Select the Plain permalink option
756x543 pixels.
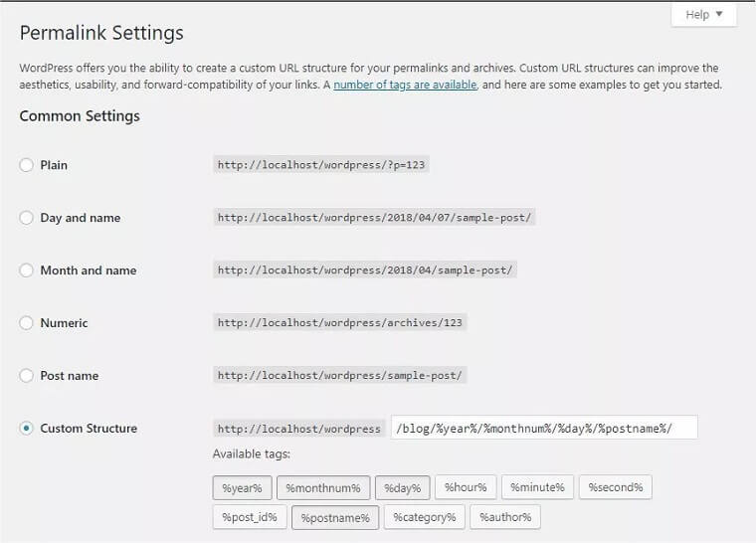tap(27, 165)
